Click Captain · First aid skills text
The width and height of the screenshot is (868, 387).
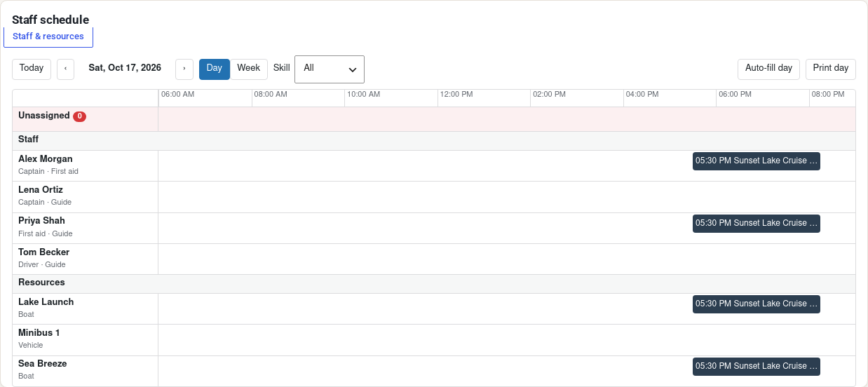click(48, 171)
